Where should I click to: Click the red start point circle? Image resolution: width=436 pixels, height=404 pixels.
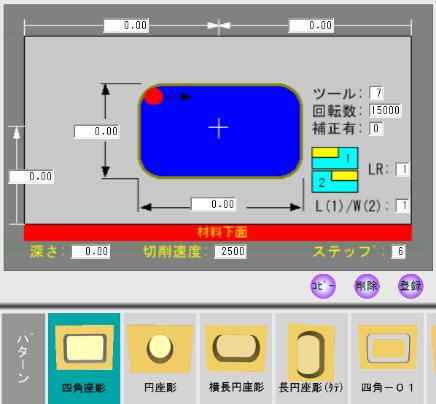154,96
